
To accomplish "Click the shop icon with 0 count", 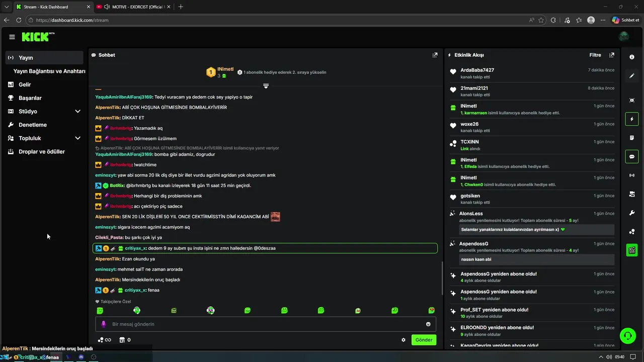I will (x=125, y=340).
